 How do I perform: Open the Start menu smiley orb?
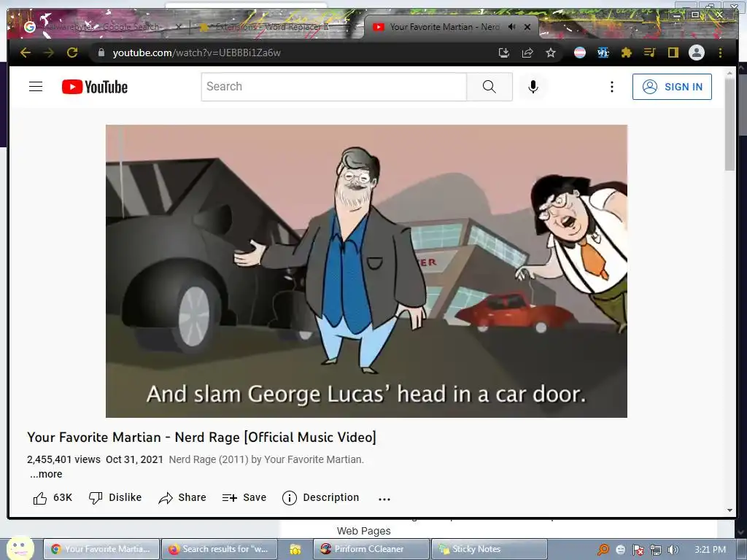[x=20, y=549]
